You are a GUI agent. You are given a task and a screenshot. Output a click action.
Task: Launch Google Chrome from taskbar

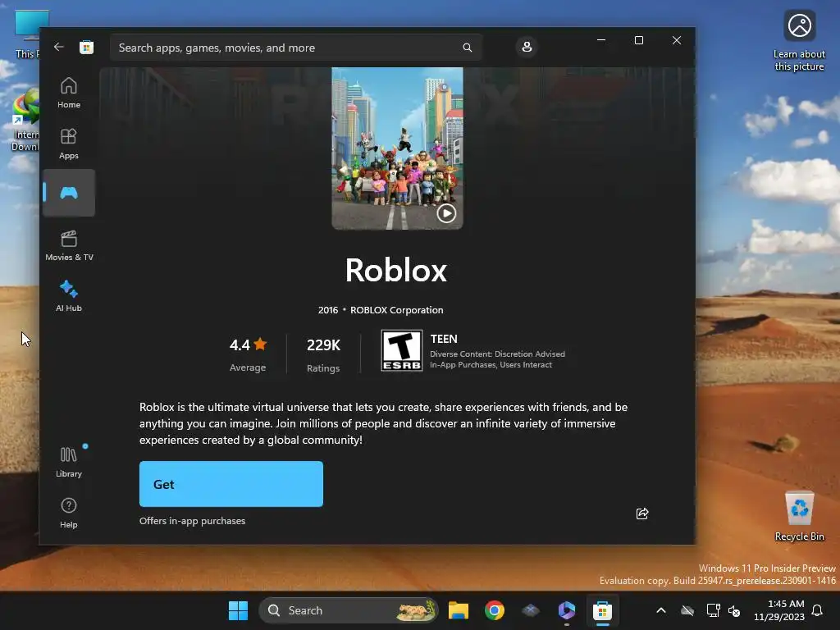click(494, 610)
